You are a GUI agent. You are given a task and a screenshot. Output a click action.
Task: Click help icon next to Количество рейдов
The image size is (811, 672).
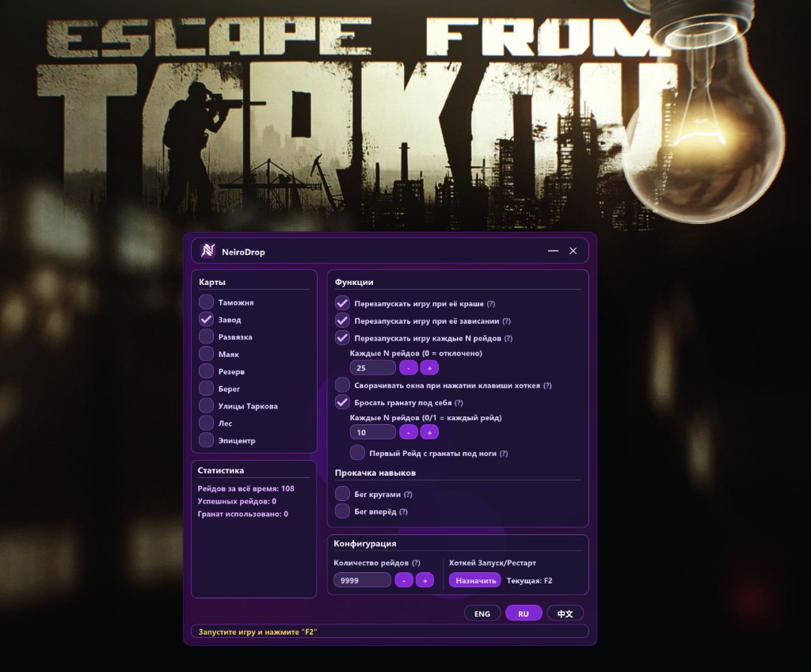(x=416, y=563)
